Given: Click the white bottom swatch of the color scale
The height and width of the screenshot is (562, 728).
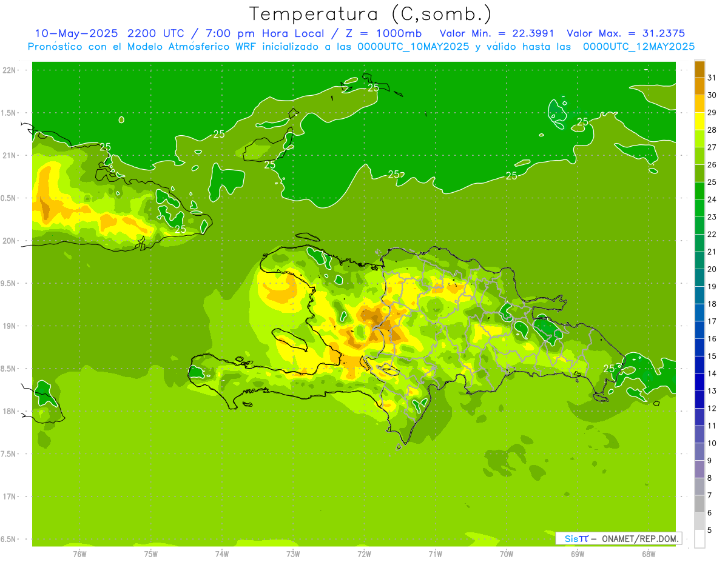Looking at the screenshot, I should [x=699, y=539].
